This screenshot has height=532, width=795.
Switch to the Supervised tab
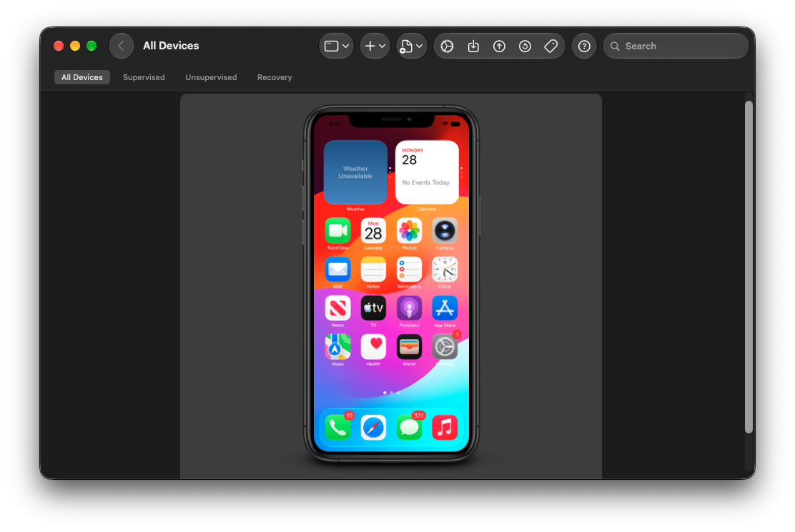[x=144, y=77]
